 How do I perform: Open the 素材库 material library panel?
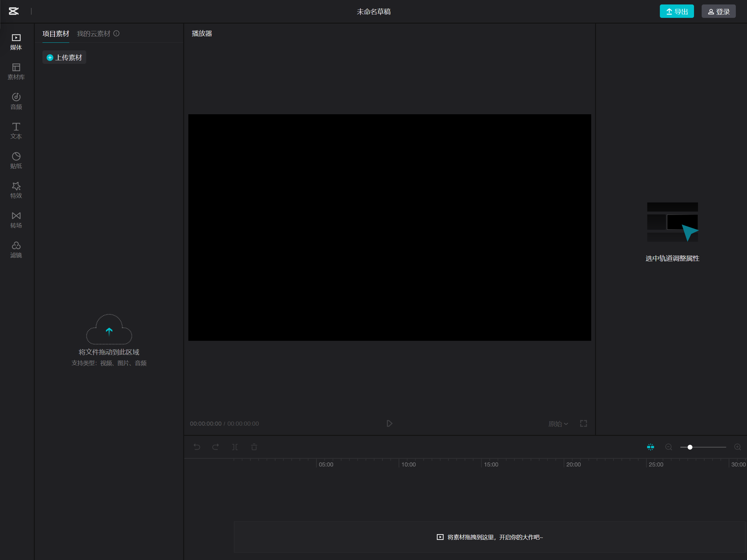[16, 71]
